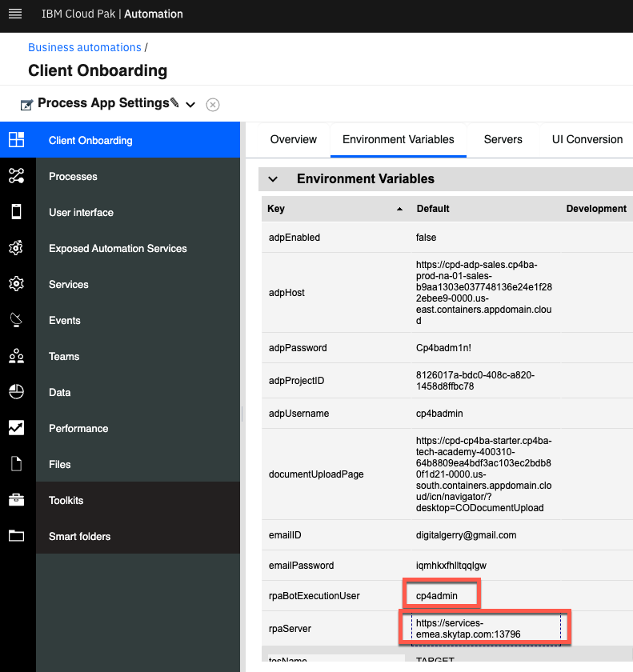This screenshot has width=633, height=672.
Task: Select the rpaBotExecutionUser key cell
Action: (x=335, y=596)
